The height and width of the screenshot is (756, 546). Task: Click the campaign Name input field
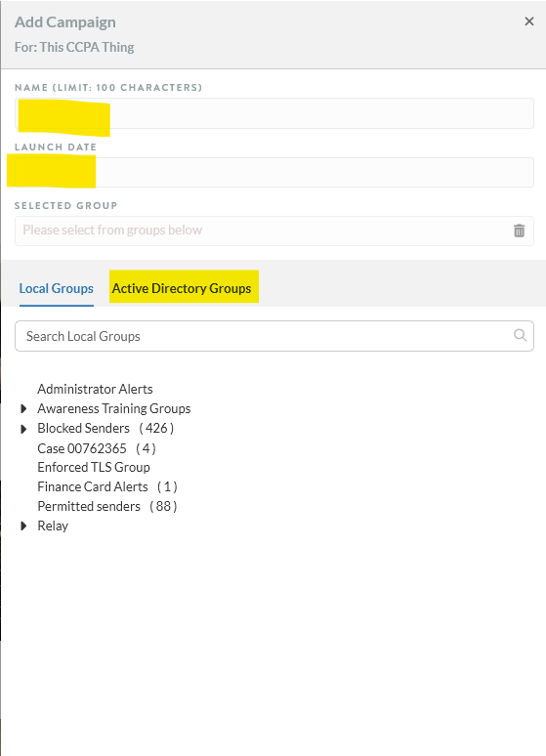coord(273,113)
